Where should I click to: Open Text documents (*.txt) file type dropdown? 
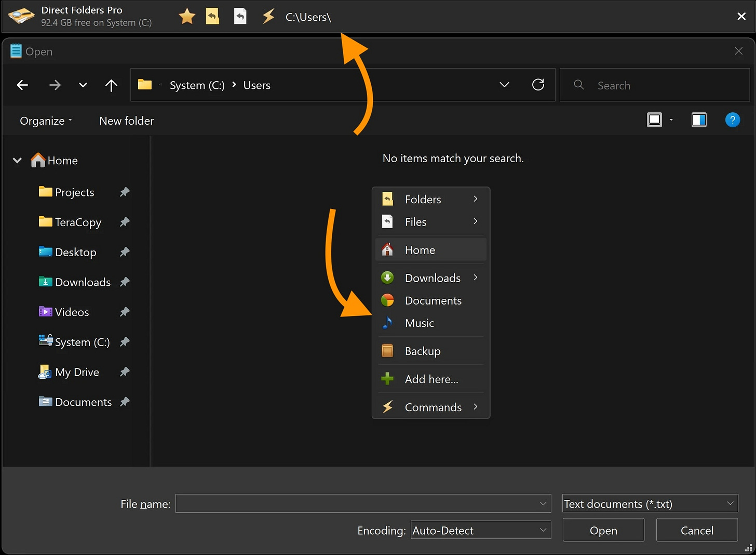[x=650, y=504]
